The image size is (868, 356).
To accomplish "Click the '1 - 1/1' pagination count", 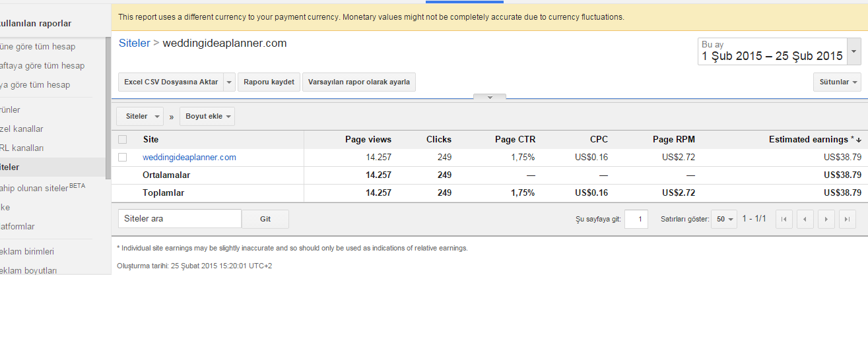I will (x=754, y=218).
